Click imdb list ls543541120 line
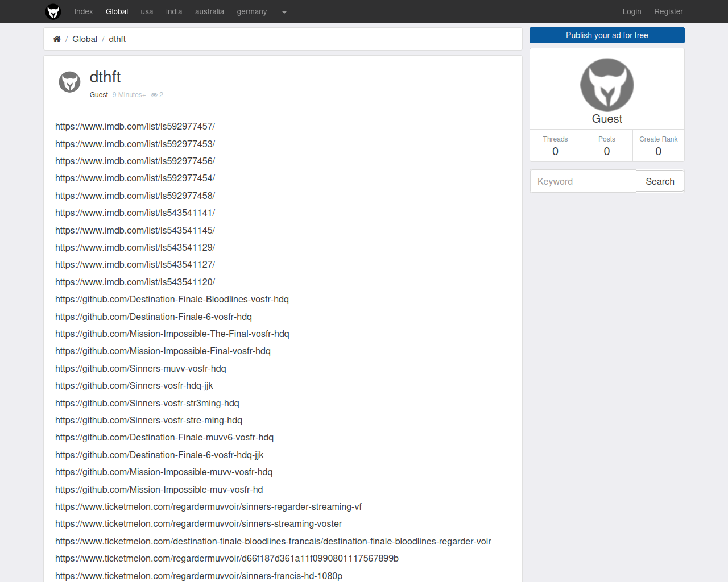This screenshot has height=582, width=728. pos(135,282)
